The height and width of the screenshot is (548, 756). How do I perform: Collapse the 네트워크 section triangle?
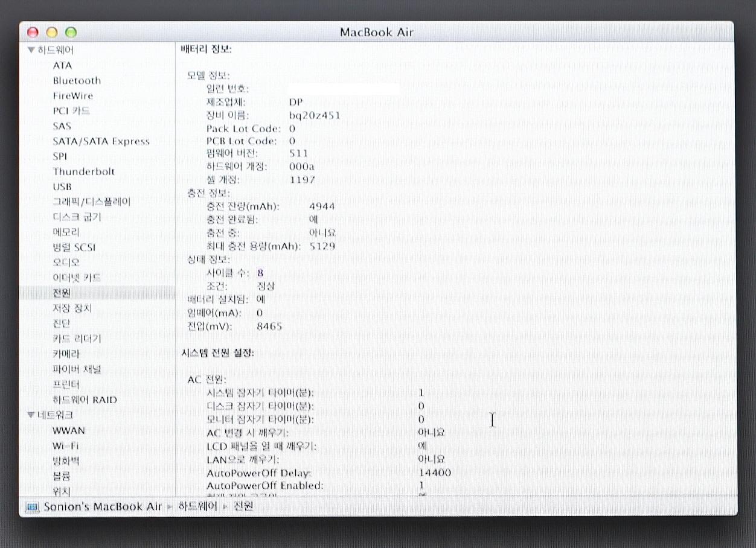pyautogui.click(x=31, y=415)
